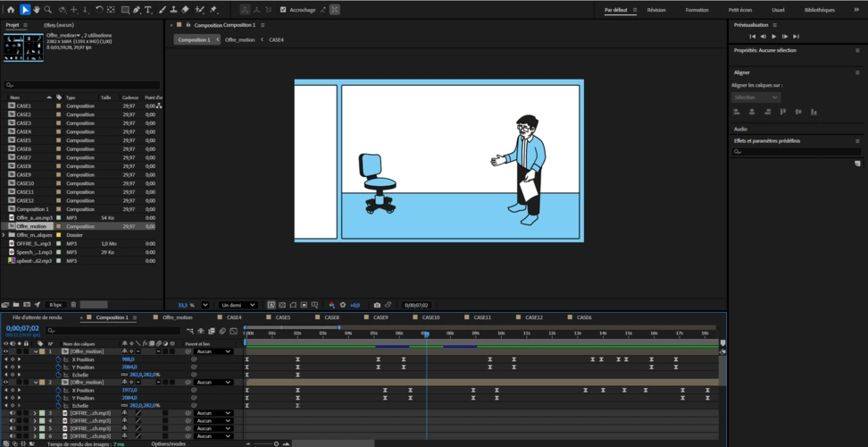This screenshot has height=447, width=868.
Task: Toggle region of interest in viewer
Action: [x=304, y=305]
